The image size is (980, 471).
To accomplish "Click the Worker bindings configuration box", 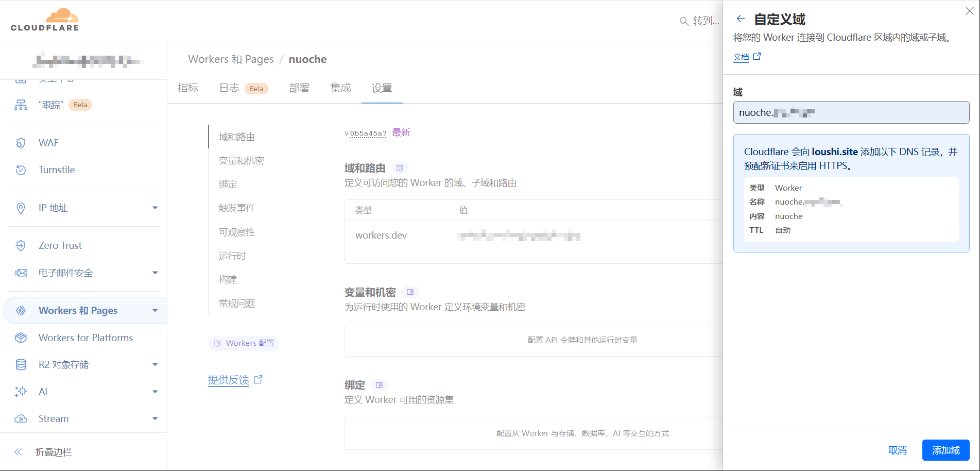I will point(534,433).
